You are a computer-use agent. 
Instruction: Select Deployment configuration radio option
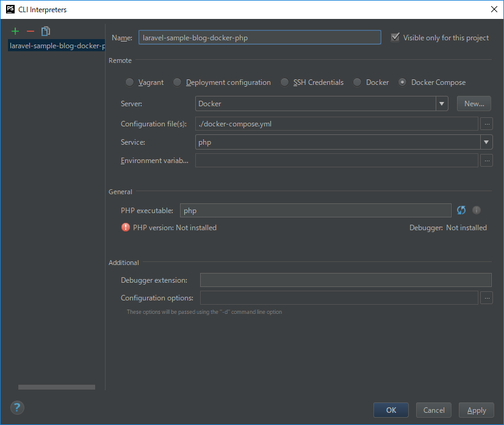[177, 82]
